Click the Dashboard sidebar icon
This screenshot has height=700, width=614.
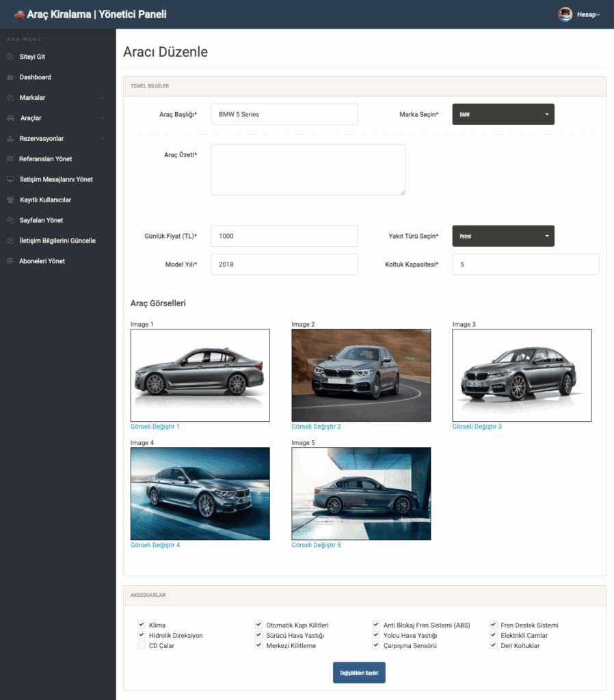(x=10, y=77)
